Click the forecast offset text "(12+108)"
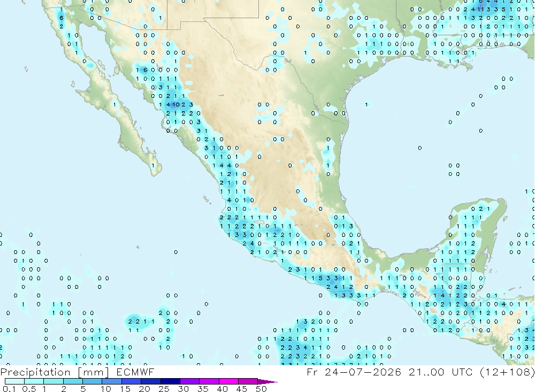Screen dimensions: 535x392 (x=507, y=372)
